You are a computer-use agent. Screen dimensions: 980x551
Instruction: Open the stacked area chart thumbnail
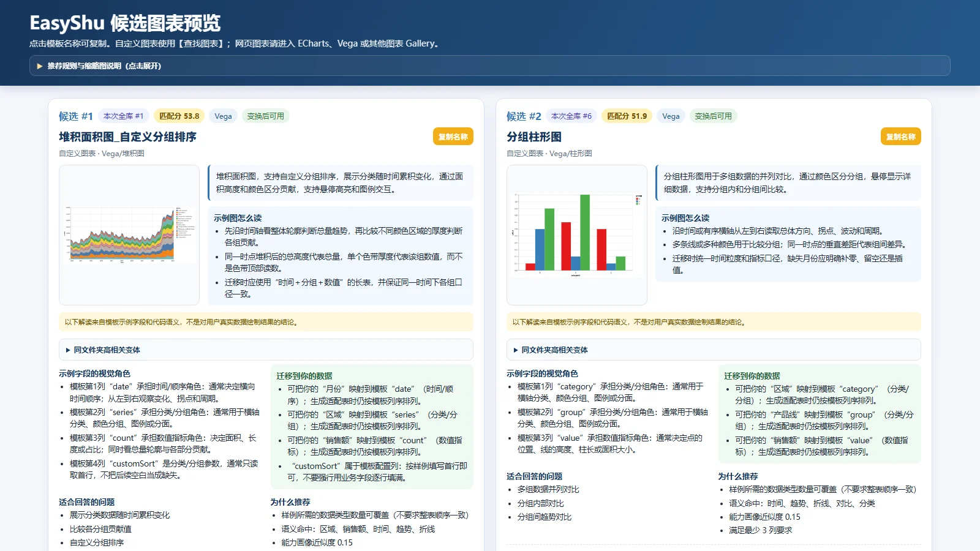tap(129, 235)
